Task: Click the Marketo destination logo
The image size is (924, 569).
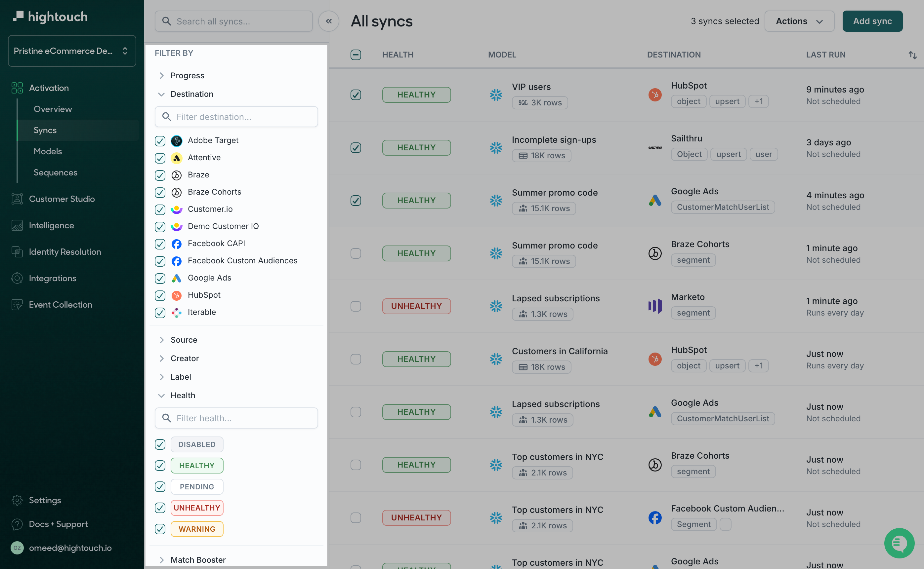Action: 655,306
